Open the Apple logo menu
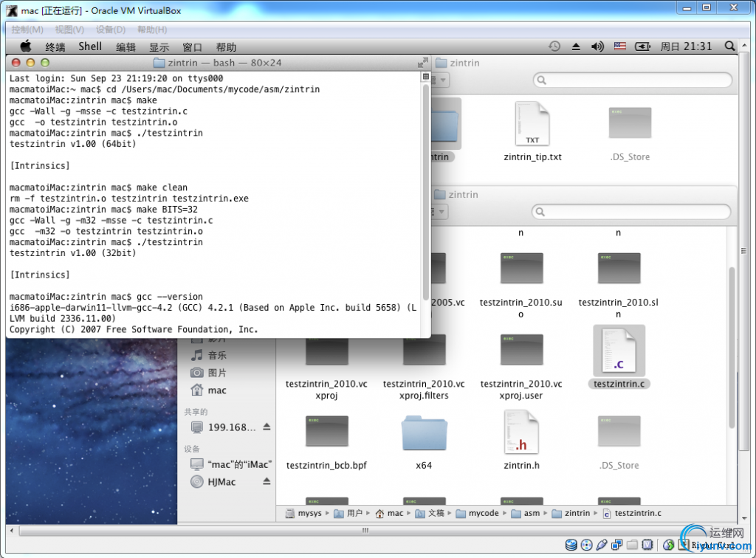 (26, 46)
